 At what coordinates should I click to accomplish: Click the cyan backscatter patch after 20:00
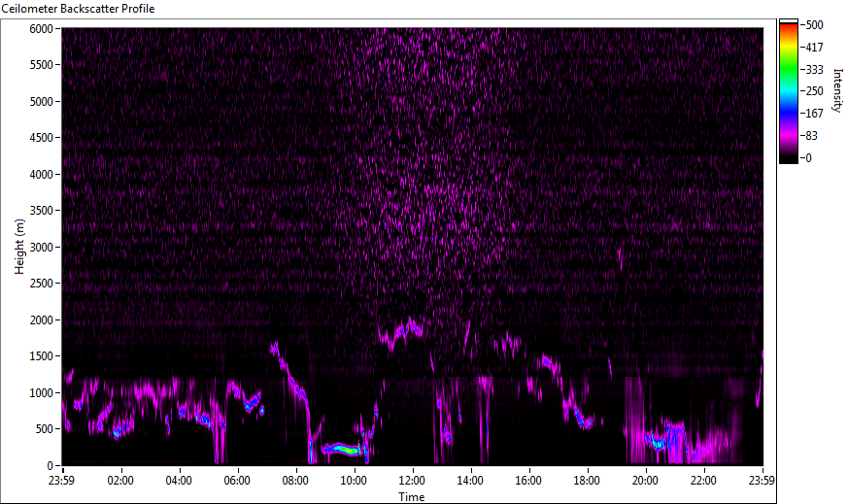pyautogui.click(x=657, y=443)
